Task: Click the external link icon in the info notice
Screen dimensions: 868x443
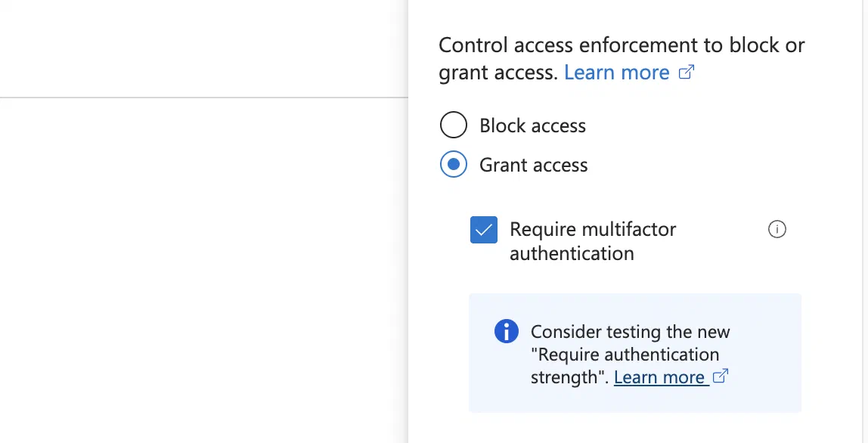Action: [x=721, y=376]
